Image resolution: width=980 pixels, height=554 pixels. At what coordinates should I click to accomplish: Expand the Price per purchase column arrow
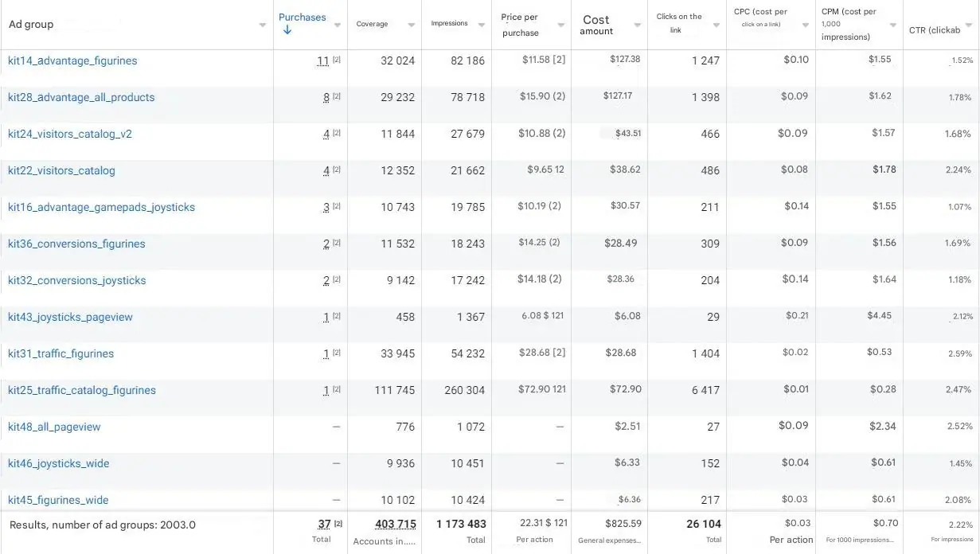pos(560,25)
